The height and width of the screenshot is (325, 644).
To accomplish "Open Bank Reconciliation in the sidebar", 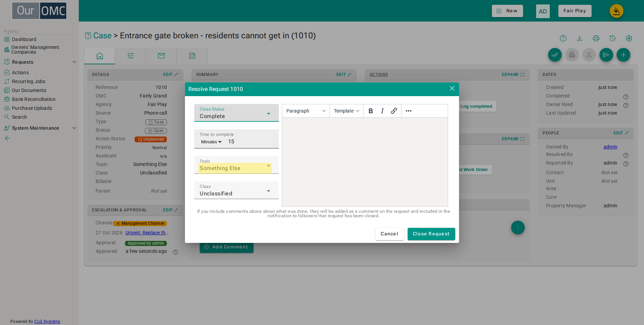I will click(34, 99).
